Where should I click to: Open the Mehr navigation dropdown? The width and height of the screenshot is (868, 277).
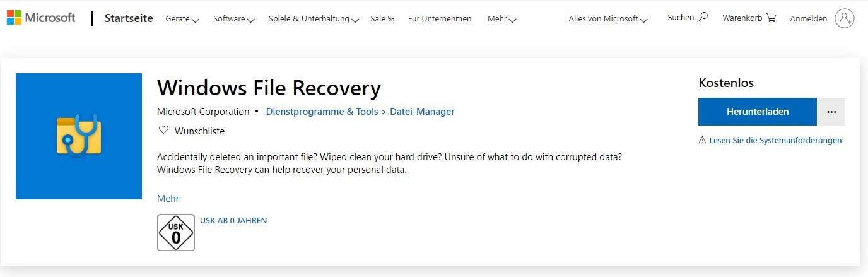(501, 19)
